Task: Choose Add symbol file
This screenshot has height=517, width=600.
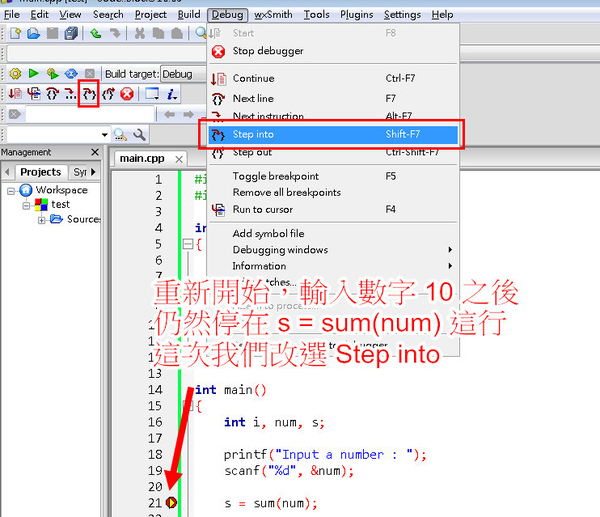Action: coord(333,233)
